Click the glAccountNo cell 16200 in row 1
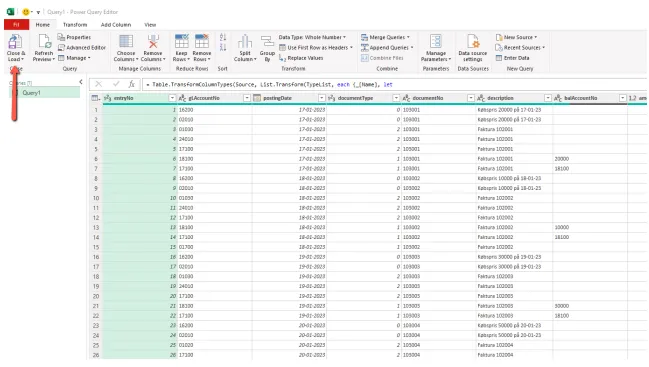The width and height of the screenshot is (649, 367). pos(214,110)
